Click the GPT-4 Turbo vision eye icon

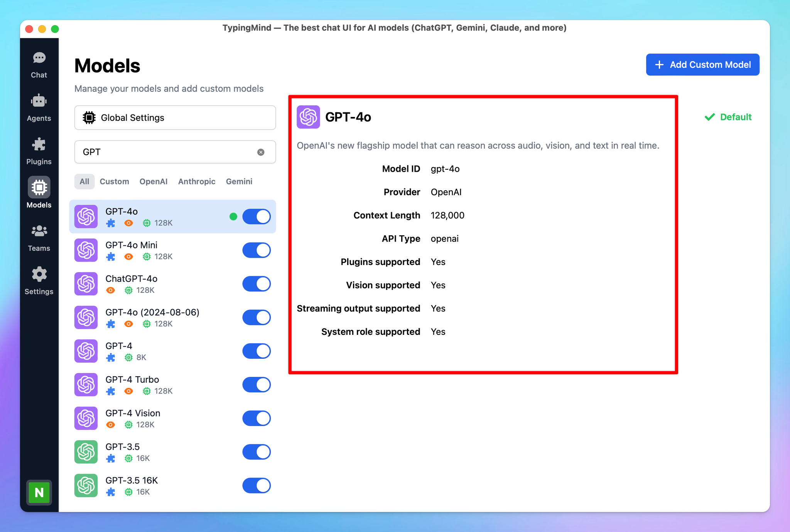point(129,391)
